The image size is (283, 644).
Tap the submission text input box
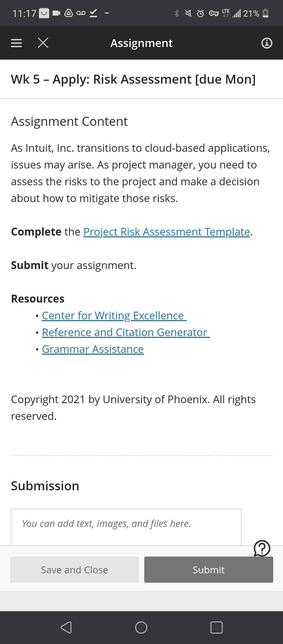click(x=126, y=527)
